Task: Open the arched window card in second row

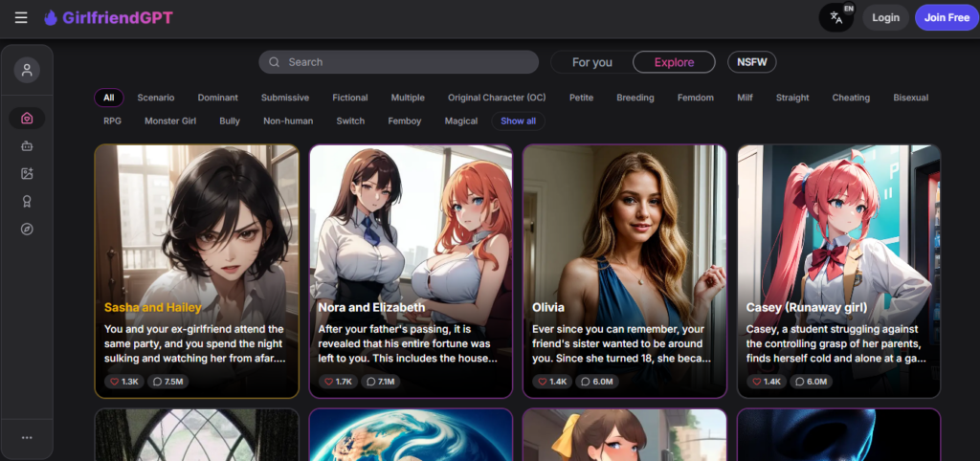Action: point(197,435)
